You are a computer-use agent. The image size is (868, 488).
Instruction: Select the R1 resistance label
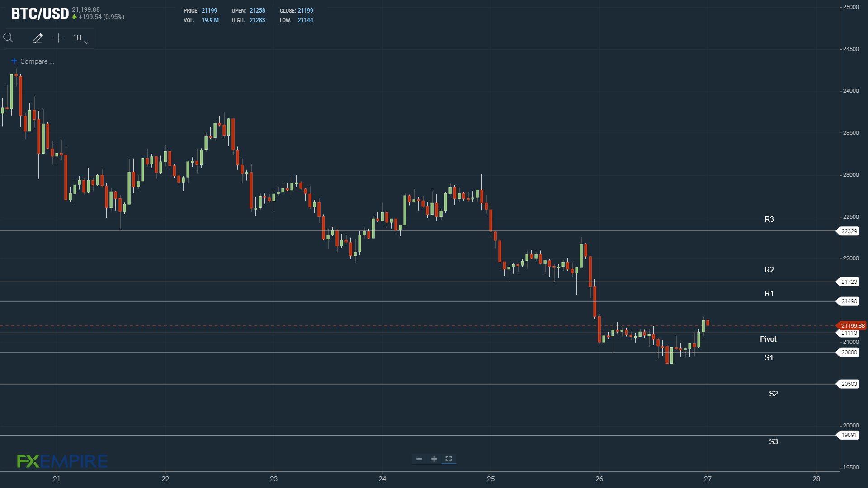[769, 294]
